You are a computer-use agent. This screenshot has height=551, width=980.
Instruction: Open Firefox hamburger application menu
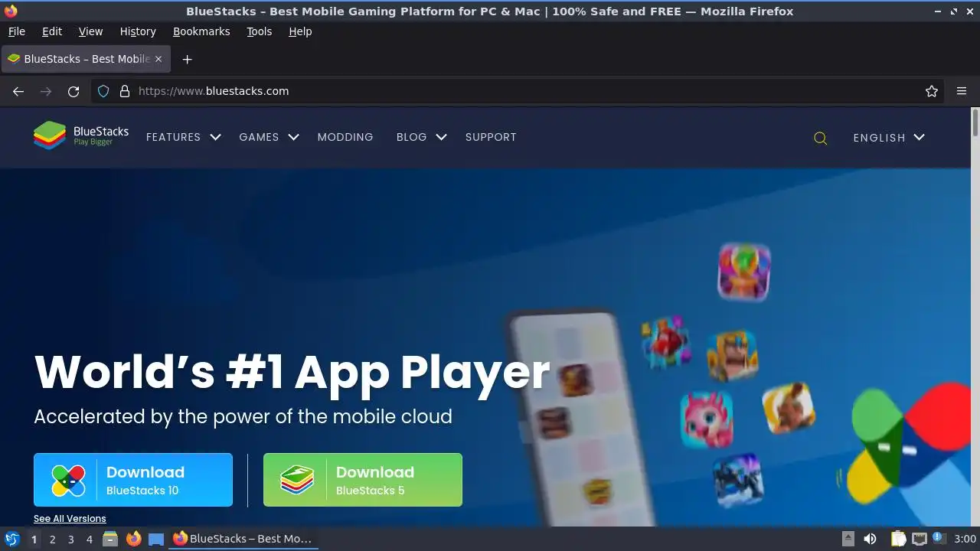[962, 91]
